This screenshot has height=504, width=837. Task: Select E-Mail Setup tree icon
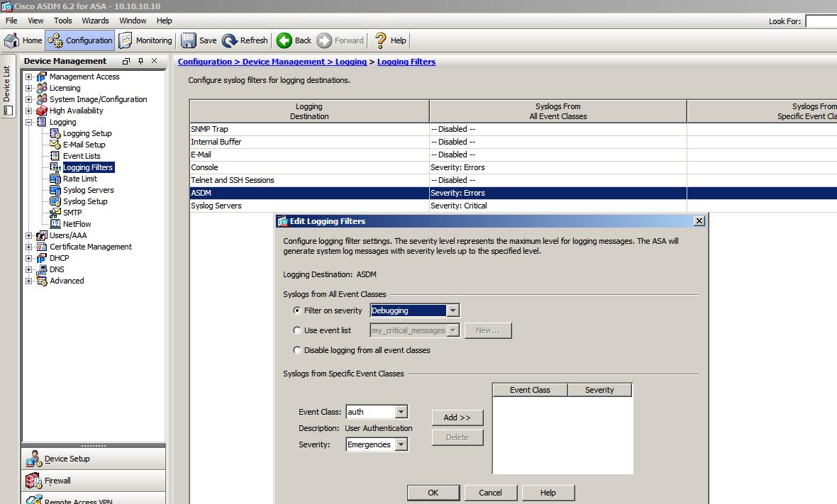click(55, 145)
